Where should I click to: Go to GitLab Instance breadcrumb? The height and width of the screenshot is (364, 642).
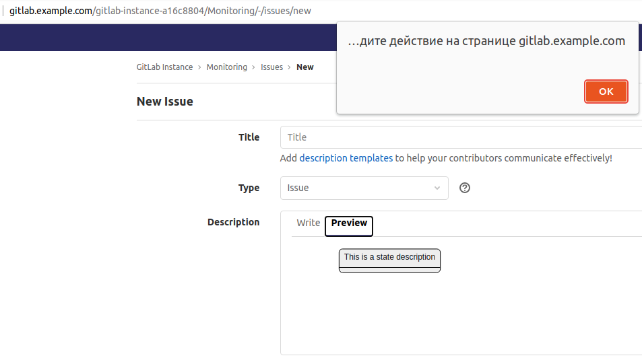pyautogui.click(x=164, y=67)
